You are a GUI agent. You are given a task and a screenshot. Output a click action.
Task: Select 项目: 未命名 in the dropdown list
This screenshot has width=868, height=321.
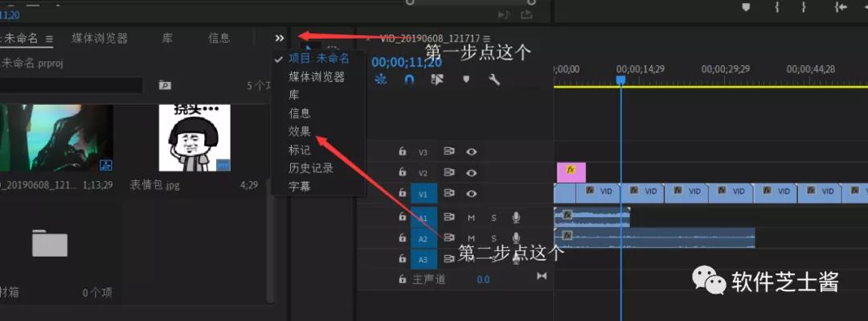tap(319, 58)
